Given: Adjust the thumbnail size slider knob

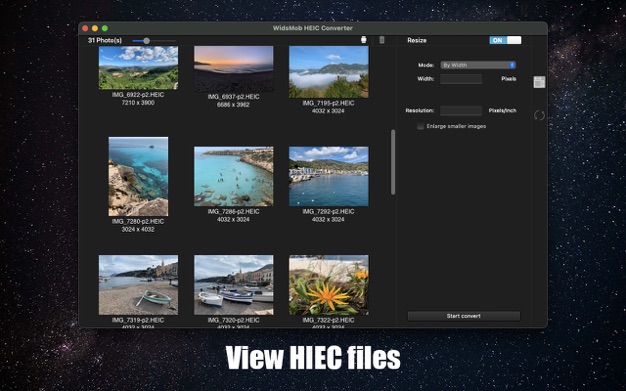Looking at the screenshot, I should tap(147, 41).
